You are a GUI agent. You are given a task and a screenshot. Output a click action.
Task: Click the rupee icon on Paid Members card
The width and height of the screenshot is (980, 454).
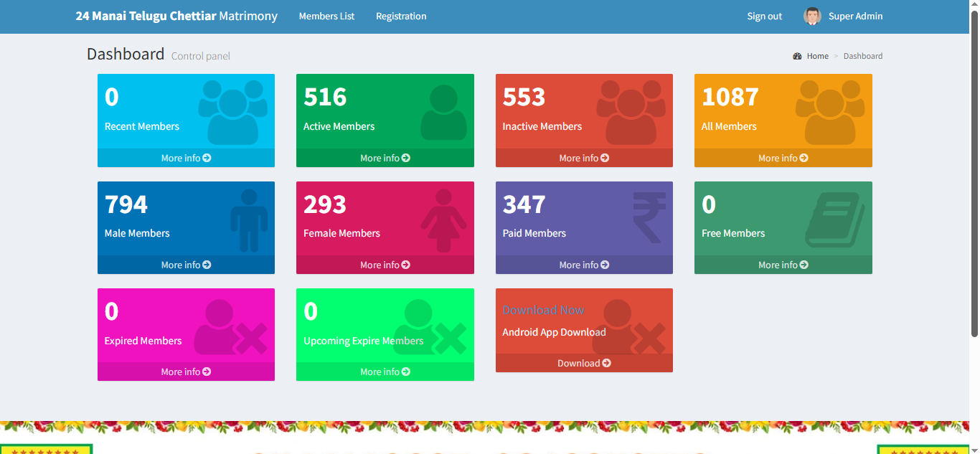coord(649,217)
